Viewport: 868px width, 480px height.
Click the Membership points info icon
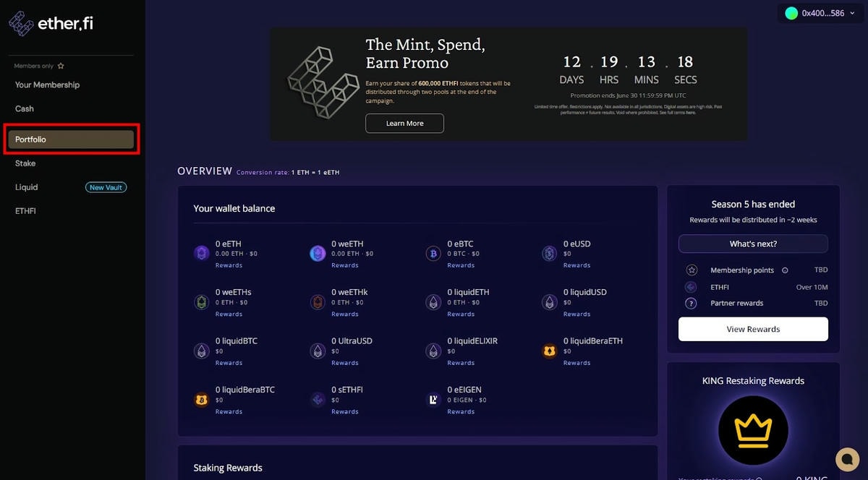(x=785, y=270)
